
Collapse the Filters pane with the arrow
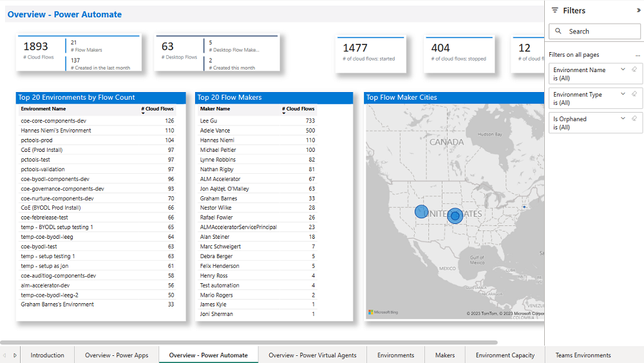638,11
